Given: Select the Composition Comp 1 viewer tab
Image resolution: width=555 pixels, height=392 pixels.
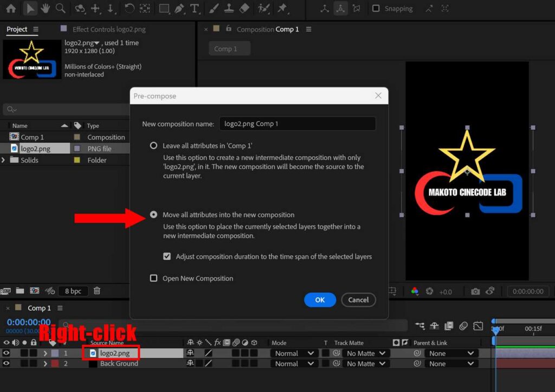Looking at the screenshot, I should (x=268, y=29).
